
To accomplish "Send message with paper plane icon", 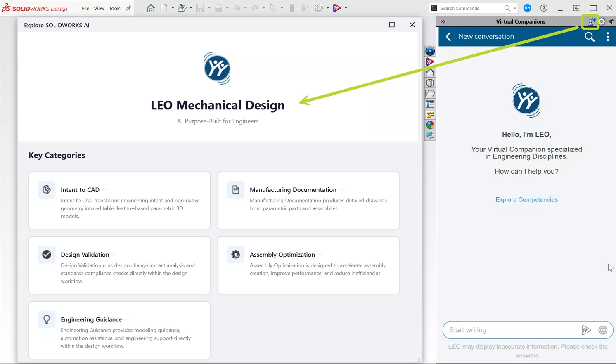I will 586,330.
